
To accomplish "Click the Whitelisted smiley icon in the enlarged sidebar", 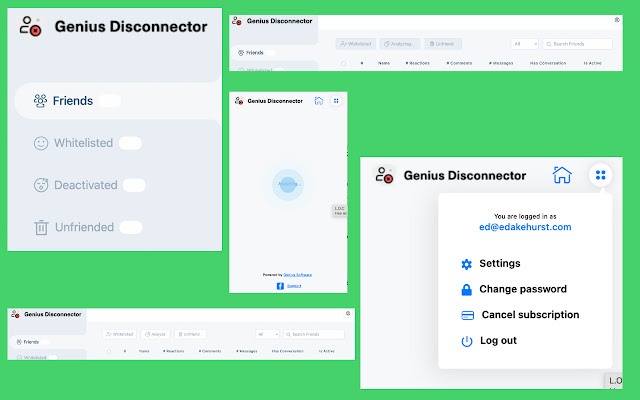I will (41, 143).
